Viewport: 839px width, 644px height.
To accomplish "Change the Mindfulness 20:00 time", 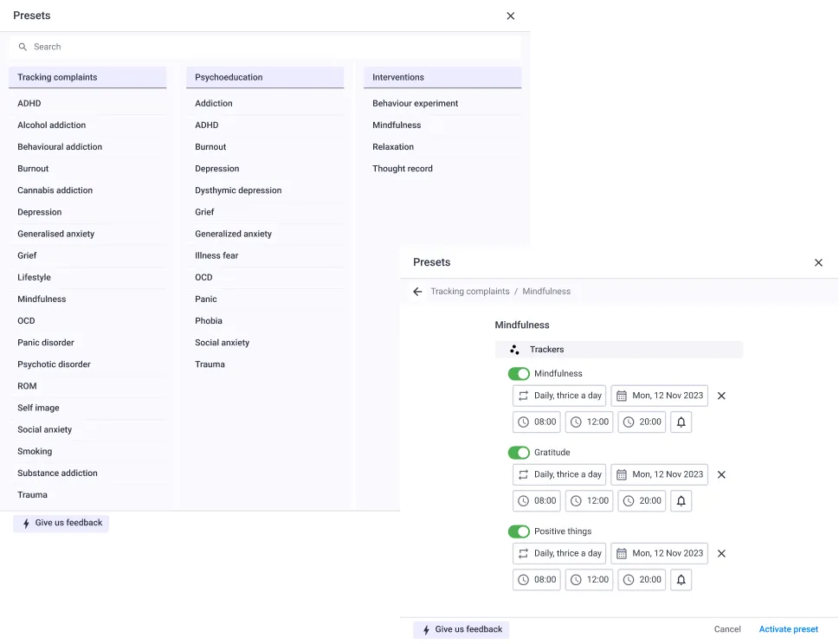I will click(x=642, y=422).
